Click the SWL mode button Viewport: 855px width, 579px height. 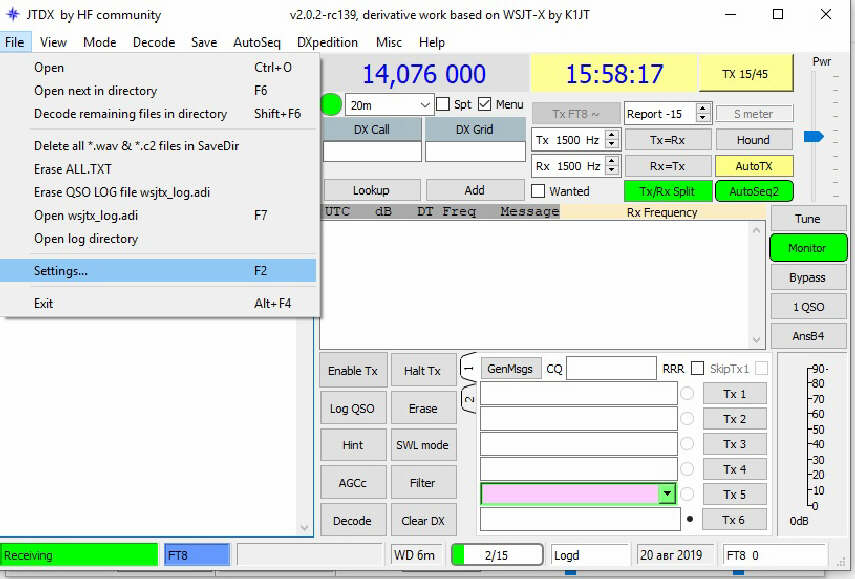422,445
